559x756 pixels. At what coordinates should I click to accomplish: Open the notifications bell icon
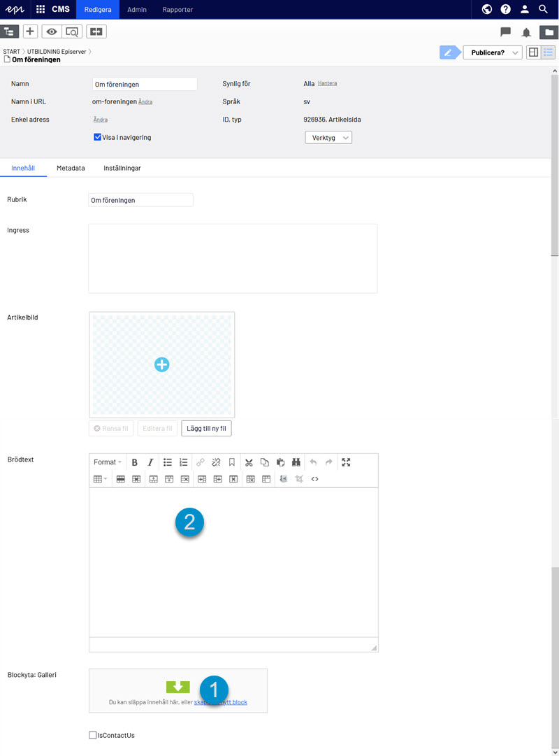(527, 32)
